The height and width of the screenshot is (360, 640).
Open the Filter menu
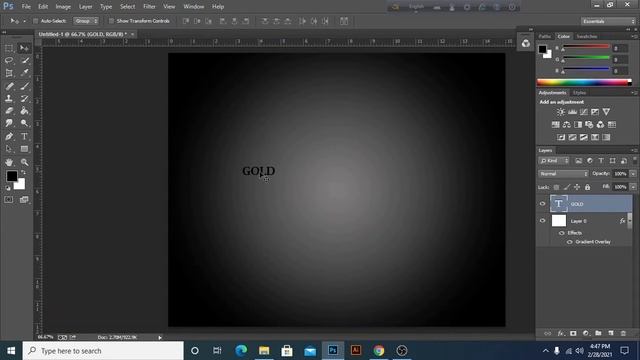[149, 7]
